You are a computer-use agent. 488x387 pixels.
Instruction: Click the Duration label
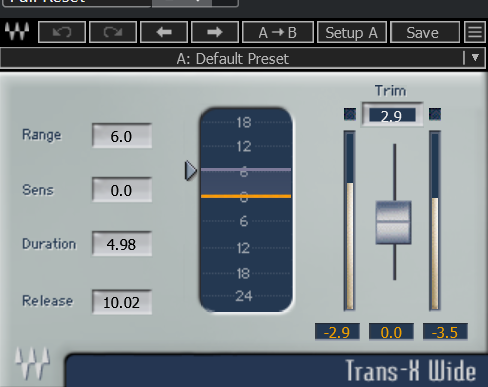[49, 244]
